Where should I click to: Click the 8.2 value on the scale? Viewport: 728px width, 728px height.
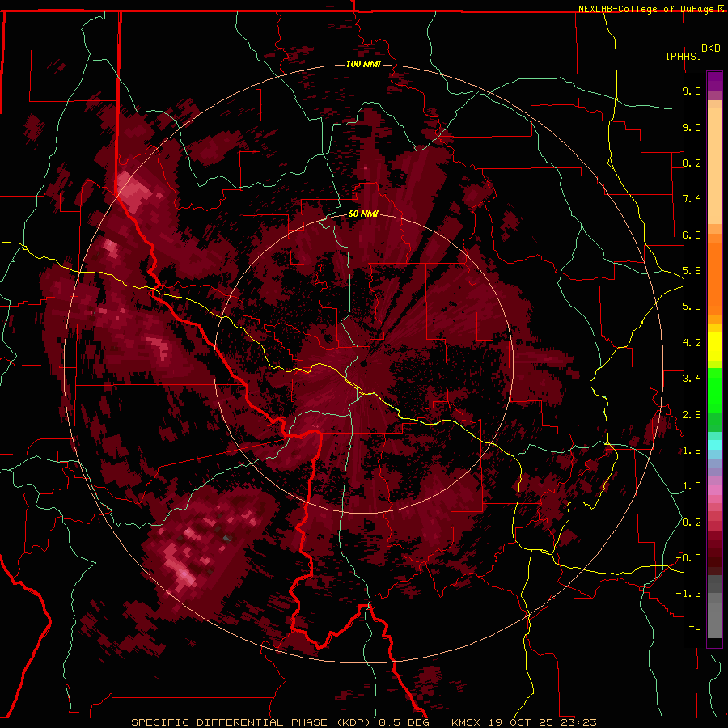(692, 163)
